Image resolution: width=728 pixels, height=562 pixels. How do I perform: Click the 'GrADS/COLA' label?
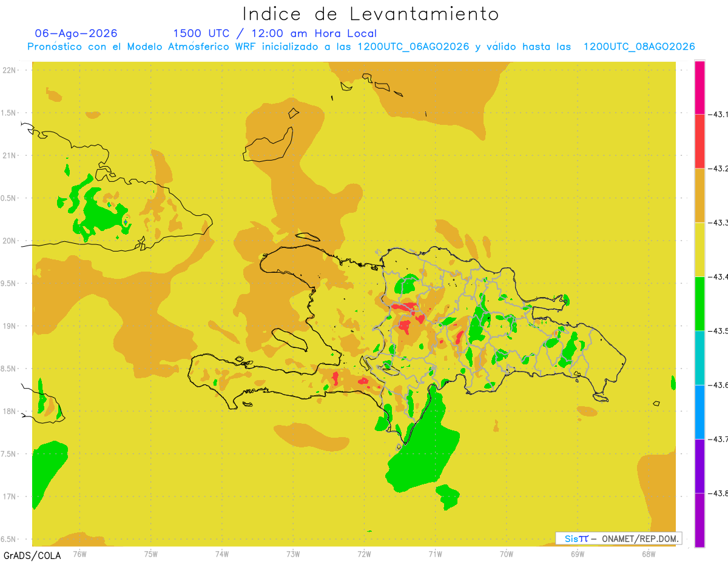[x=32, y=555]
